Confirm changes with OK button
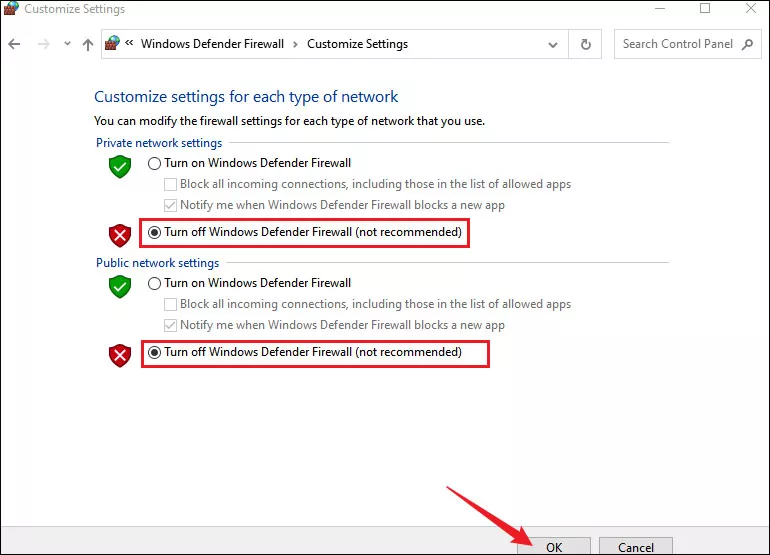 pyautogui.click(x=554, y=546)
